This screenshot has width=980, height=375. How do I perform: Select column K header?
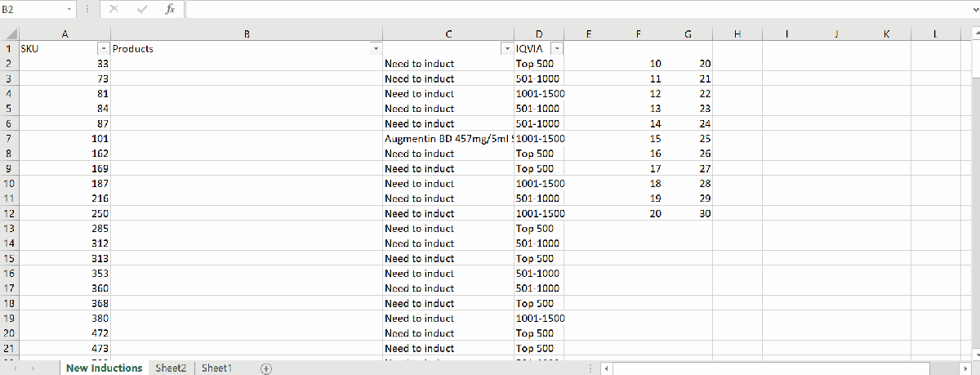tap(886, 33)
